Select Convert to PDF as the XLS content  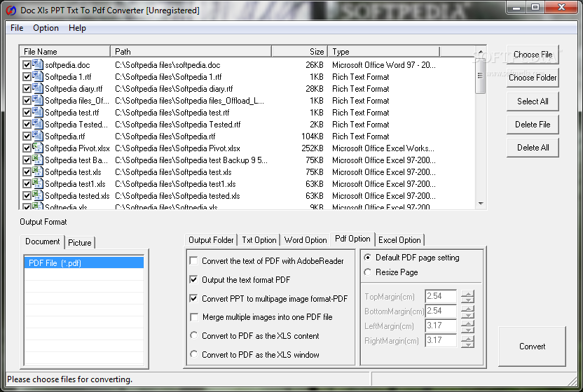[x=193, y=335]
